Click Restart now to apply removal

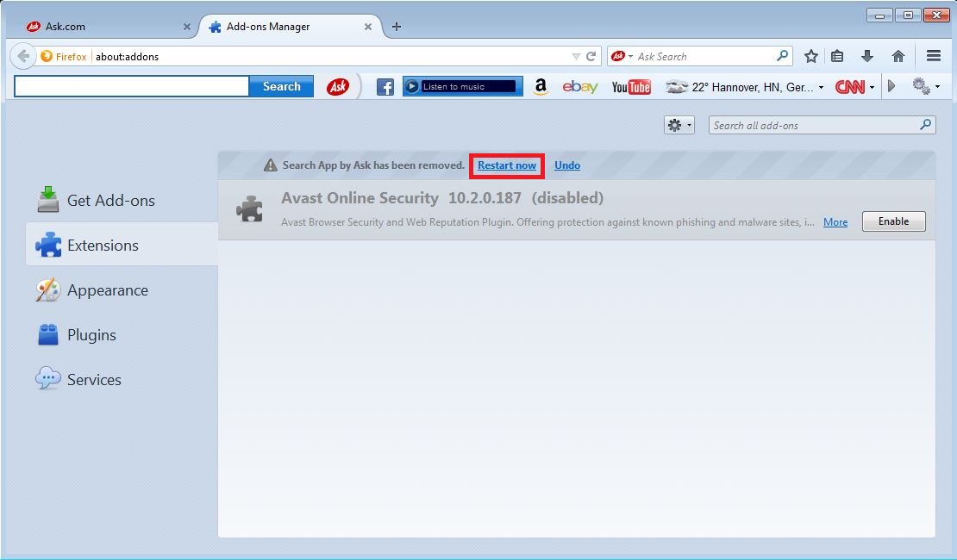coord(506,165)
